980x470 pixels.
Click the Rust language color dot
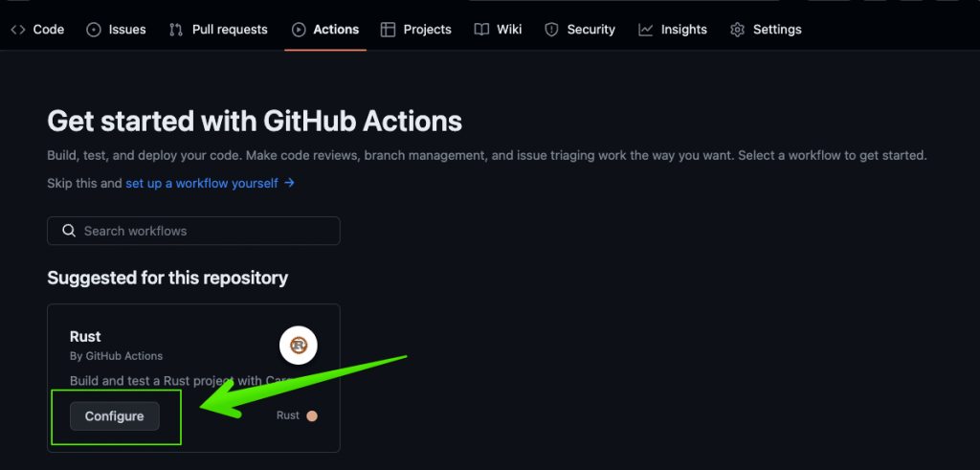coord(312,416)
